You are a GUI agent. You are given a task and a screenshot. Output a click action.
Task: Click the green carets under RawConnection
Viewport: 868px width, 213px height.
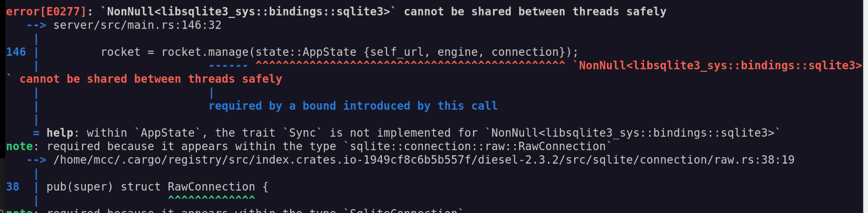click(211, 199)
